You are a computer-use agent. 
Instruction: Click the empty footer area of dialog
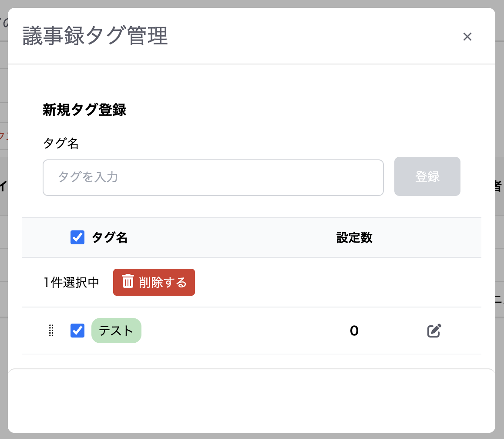[x=252, y=401]
